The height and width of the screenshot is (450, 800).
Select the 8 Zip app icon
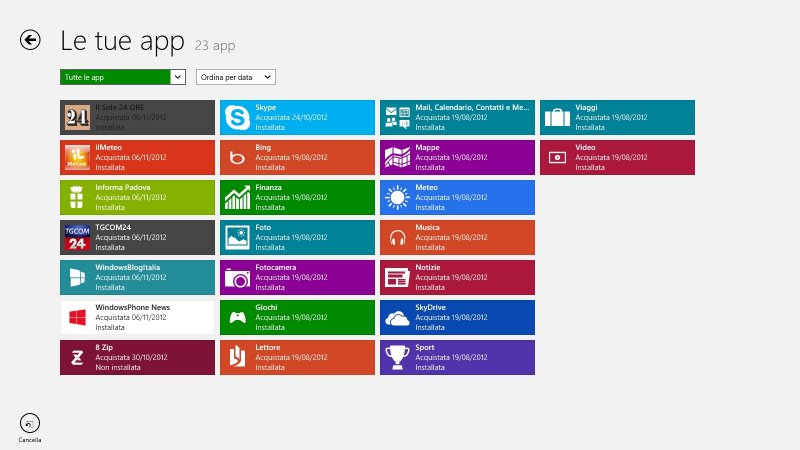[77, 358]
